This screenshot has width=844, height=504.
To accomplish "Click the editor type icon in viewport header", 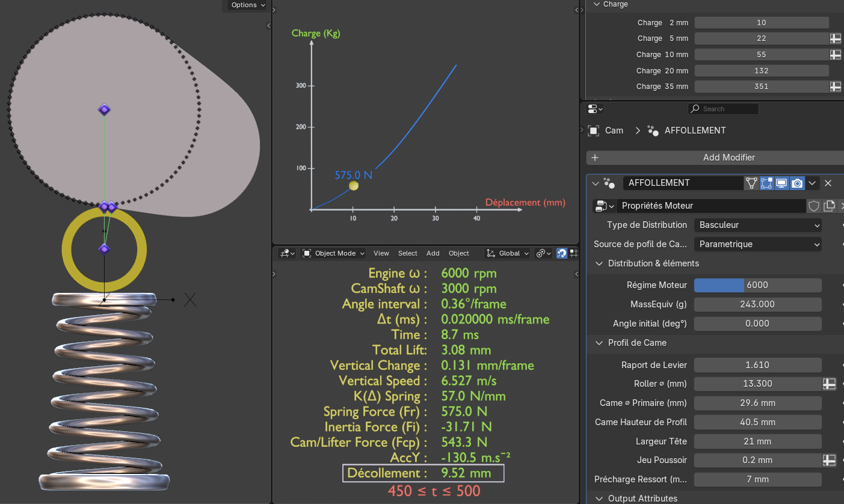I will pyautogui.click(x=286, y=253).
